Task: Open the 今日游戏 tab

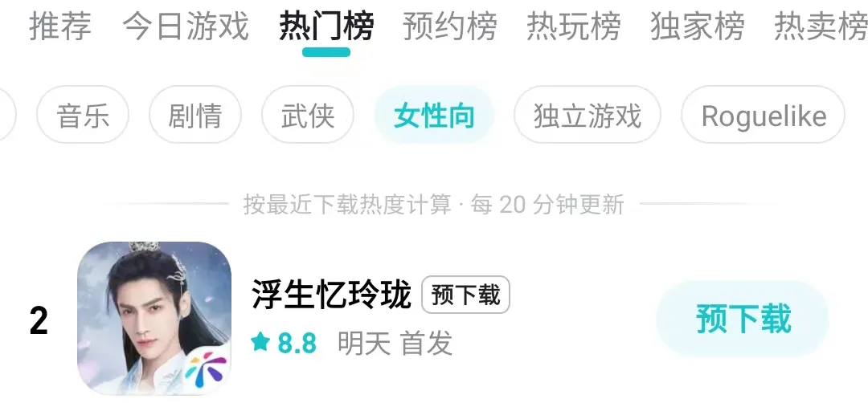Action: click(x=186, y=26)
